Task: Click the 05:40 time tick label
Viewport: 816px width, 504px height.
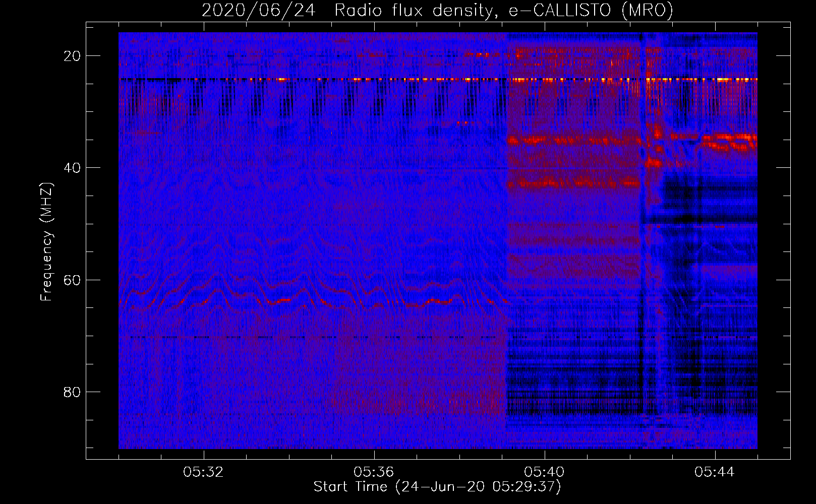Action: [x=545, y=472]
